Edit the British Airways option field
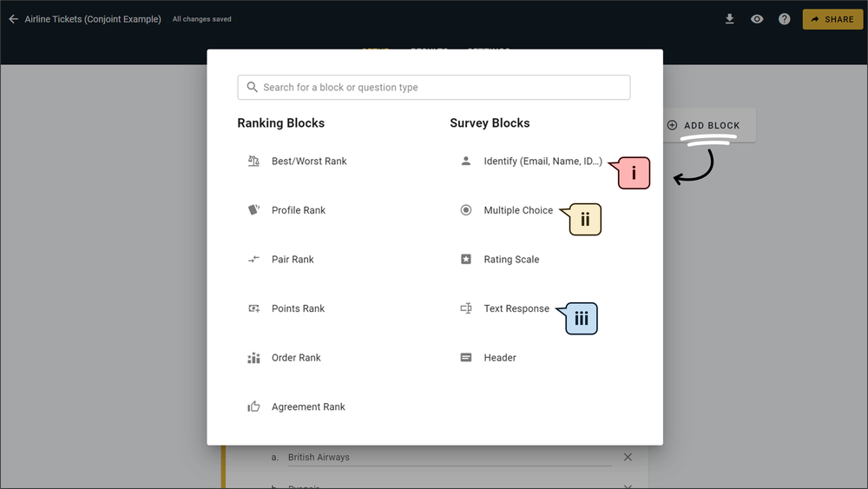 coord(450,458)
